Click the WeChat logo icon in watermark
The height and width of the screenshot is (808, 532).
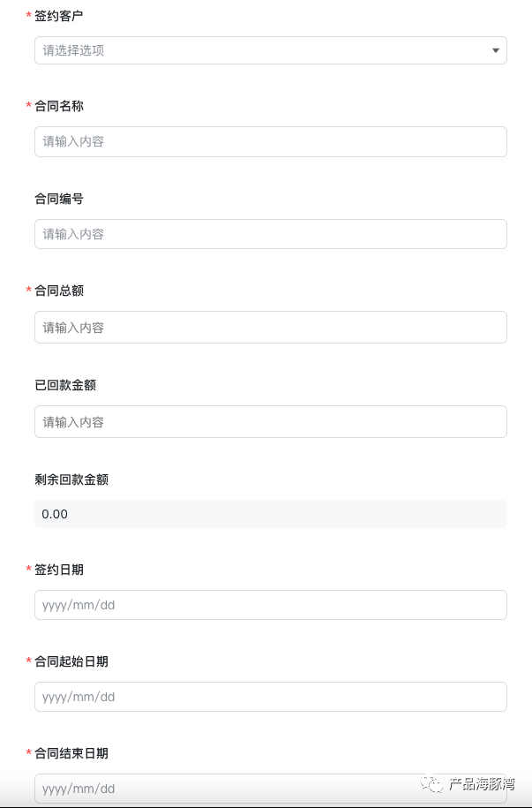click(x=431, y=784)
